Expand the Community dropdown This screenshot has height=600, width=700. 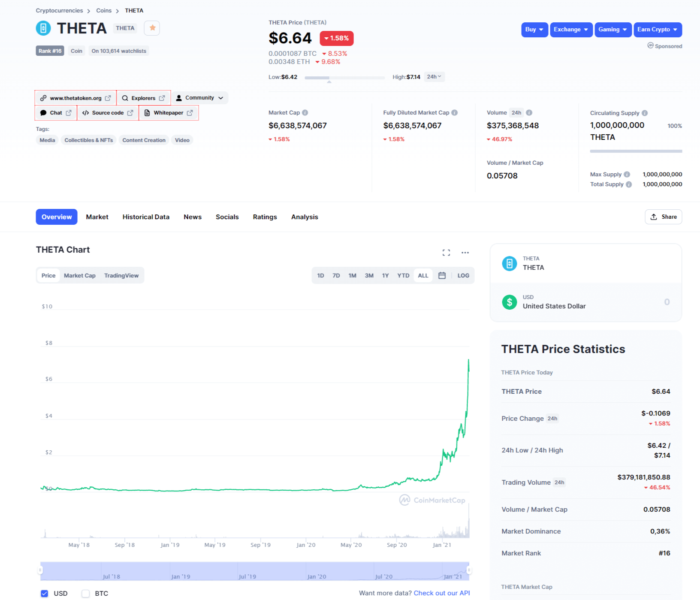click(x=200, y=98)
